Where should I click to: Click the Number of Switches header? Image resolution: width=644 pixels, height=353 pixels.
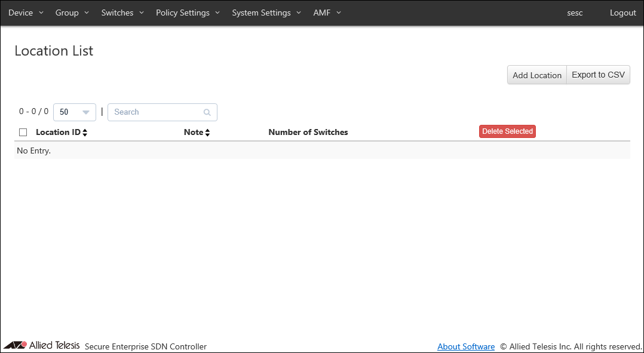[308, 132]
